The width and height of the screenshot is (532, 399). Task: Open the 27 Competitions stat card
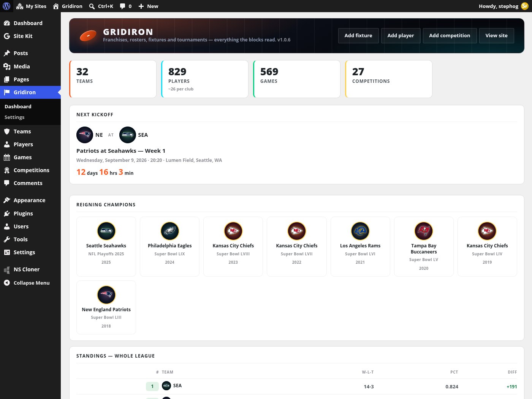(389, 79)
